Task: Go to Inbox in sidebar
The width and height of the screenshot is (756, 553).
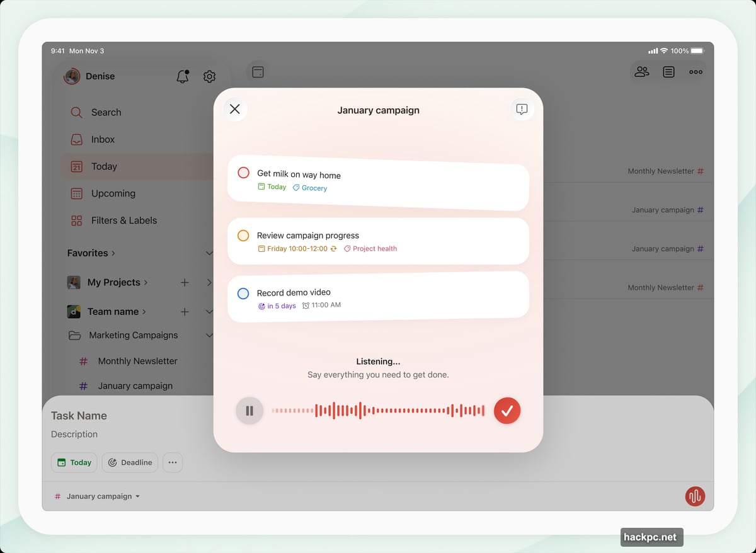Action: coord(103,139)
